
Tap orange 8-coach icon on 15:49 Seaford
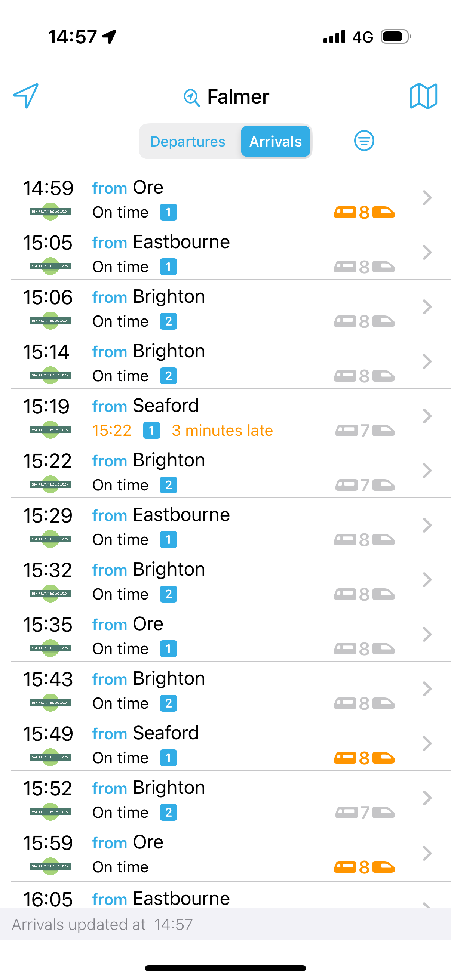pyautogui.click(x=364, y=758)
